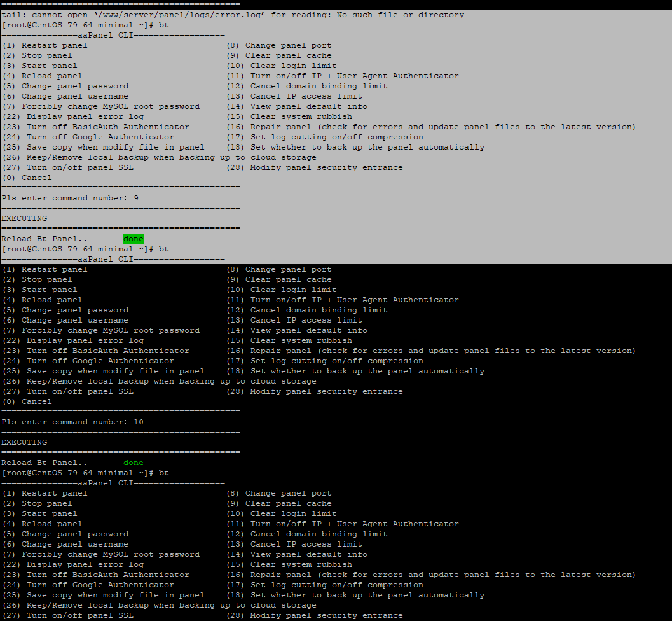Click '(9) Clear panel cache' in gray highlighted menu
This screenshot has height=621, width=672.
279,56
